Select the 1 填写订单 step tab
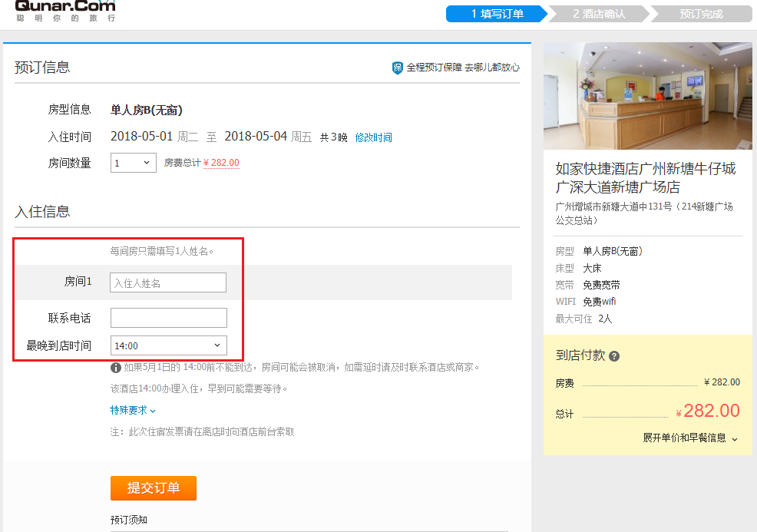Viewport: 757px width, 532px height. pyautogui.click(x=498, y=13)
